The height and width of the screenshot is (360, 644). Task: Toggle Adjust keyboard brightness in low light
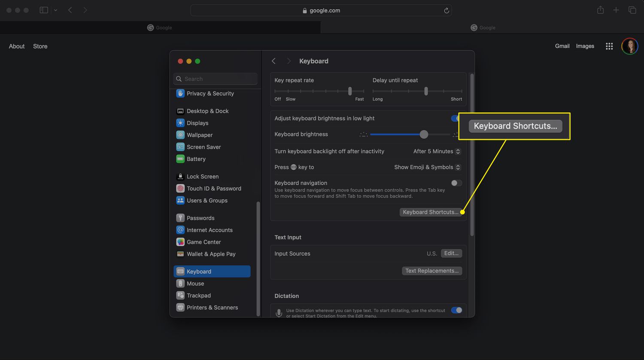click(x=455, y=118)
